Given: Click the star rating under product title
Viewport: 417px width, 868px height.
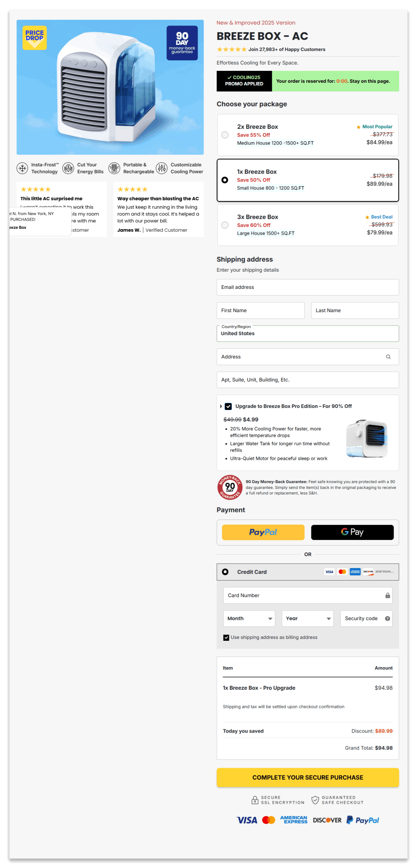Looking at the screenshot, I should point(232,49).
